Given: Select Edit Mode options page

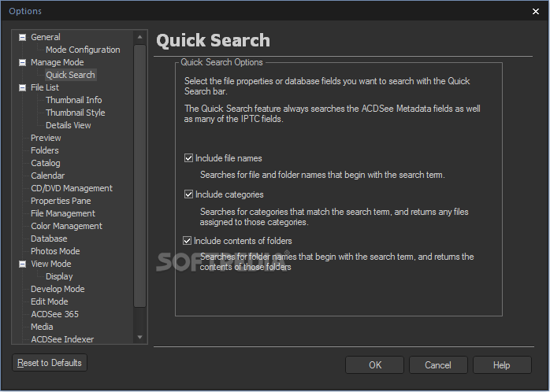Looking at the screenshot, I should [49, 302].
